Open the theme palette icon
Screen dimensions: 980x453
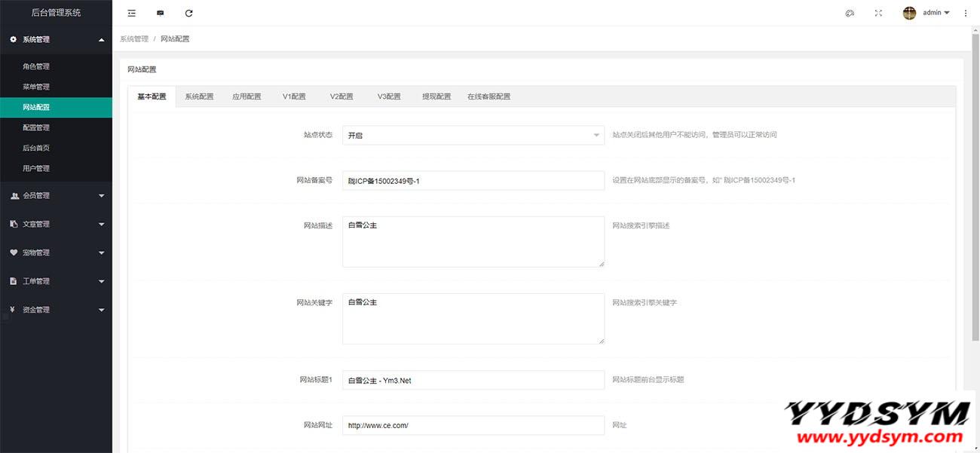click(x=850, y=13)
